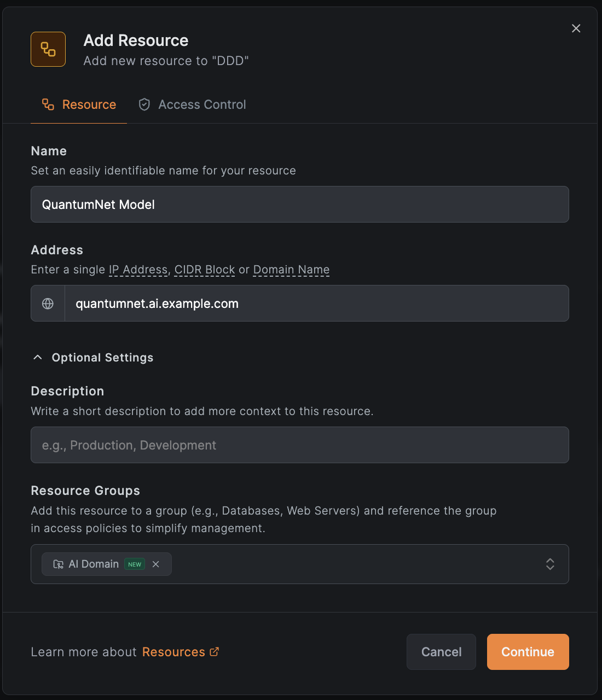Click the Description text box
This screenshot has height=700, width=602.
tap(300, 445)
